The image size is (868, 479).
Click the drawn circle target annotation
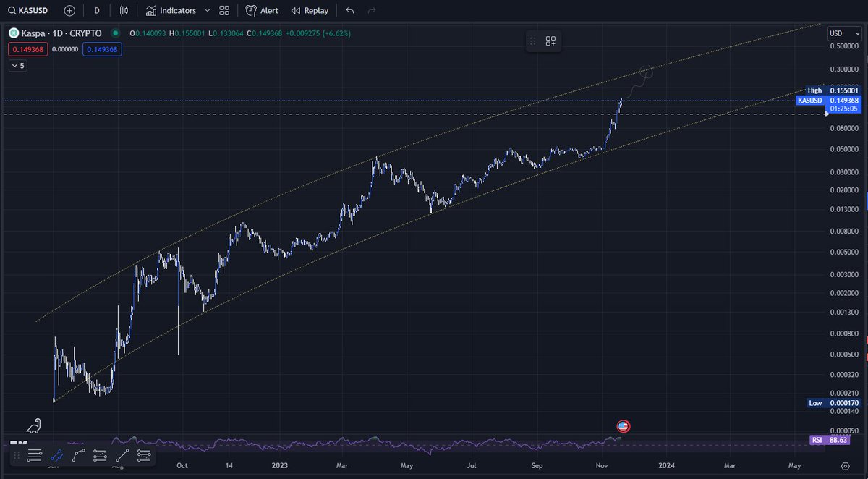pos(646,71)
